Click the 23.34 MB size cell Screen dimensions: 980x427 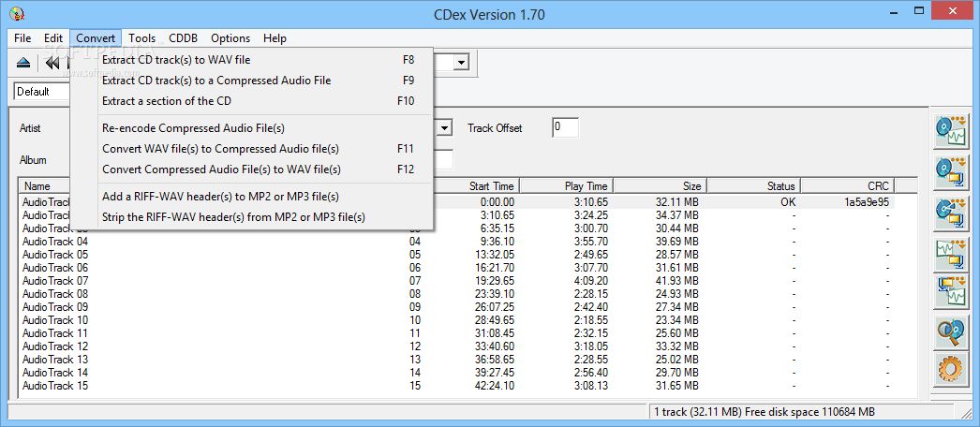click(x=676, y=319)
